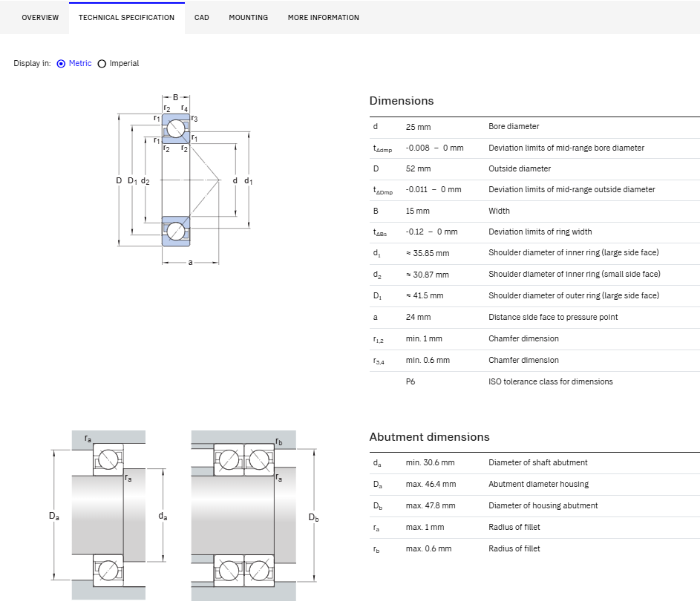Screen dimensions: 700x610
Task: Select the Metric radio button
Action: (61, 64)
